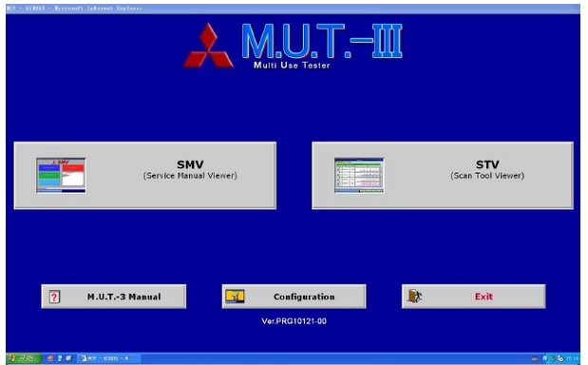Open the SMV Service Manual Viewer
Viewport: 588px width, 365px height.
(x=145, y=175)
